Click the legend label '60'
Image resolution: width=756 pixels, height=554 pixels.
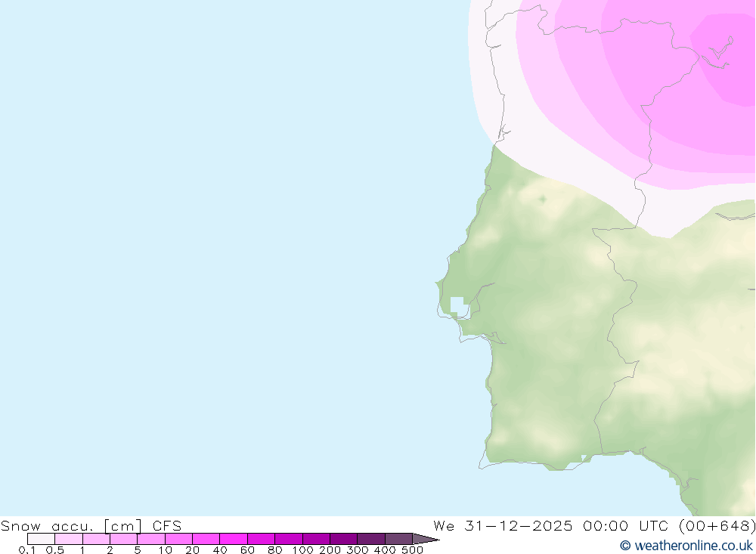pyautogui.click(x=247, y=549)
